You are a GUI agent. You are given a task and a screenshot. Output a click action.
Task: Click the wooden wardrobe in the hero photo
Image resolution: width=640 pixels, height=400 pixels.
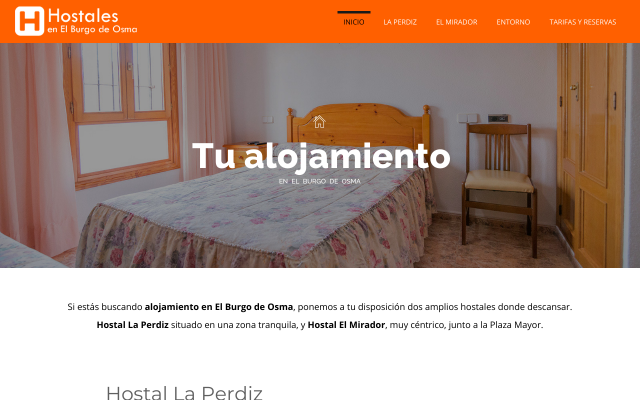pos(591,155)
